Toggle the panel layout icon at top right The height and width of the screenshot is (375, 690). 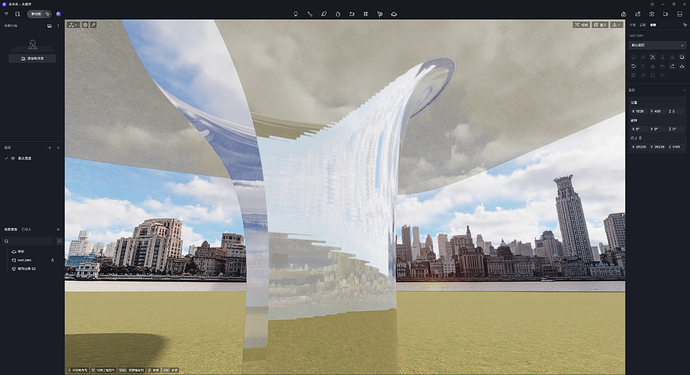coord(680,14)
